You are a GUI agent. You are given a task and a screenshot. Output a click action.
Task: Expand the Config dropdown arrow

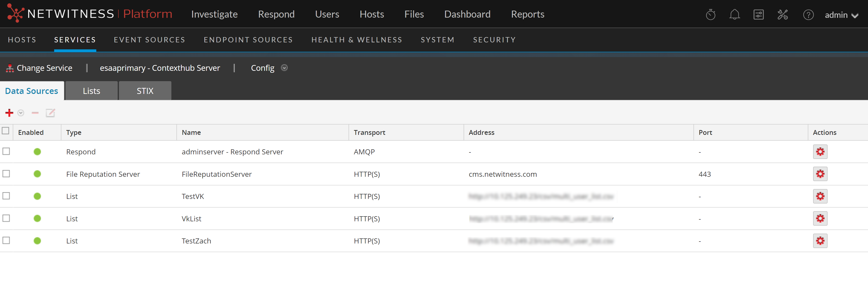(x=284, y=68)
